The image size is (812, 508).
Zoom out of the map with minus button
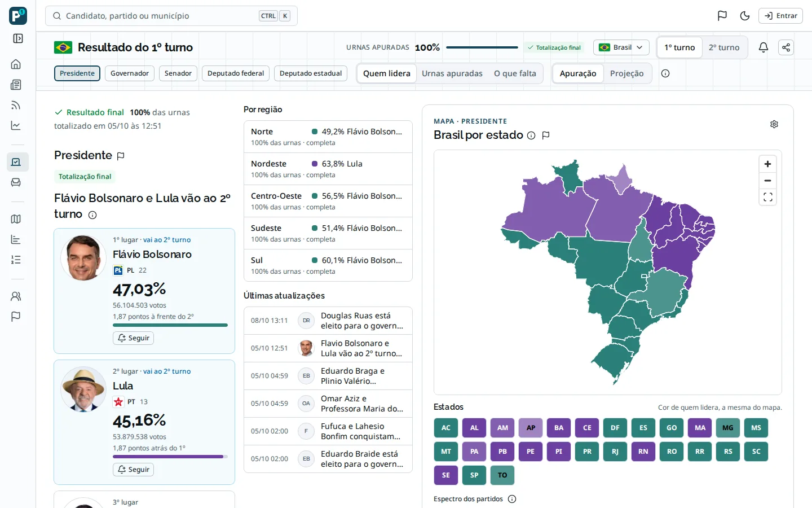[x=767, y=181]
